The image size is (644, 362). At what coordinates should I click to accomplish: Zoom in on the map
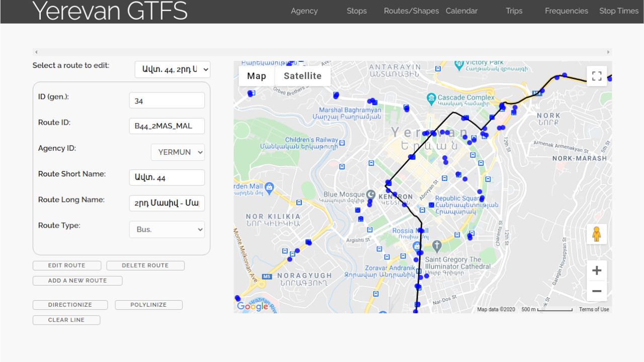(597, 271)
